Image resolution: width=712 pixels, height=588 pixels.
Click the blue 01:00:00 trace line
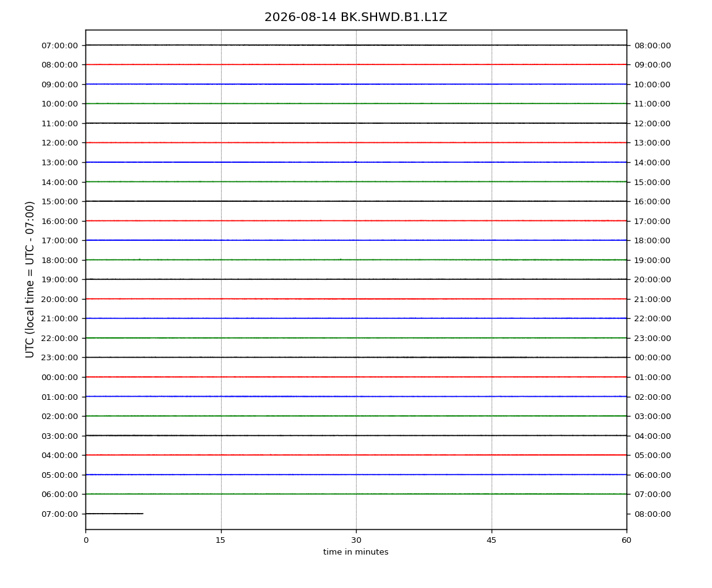(356, 396)
